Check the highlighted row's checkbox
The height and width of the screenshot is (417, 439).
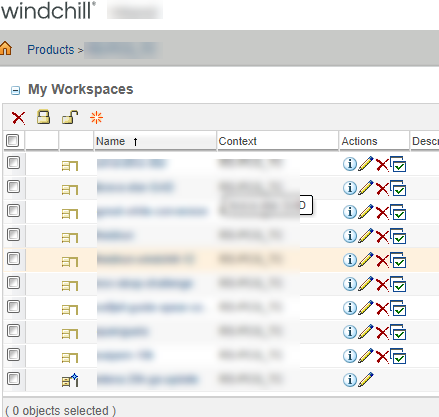(14, 259)
